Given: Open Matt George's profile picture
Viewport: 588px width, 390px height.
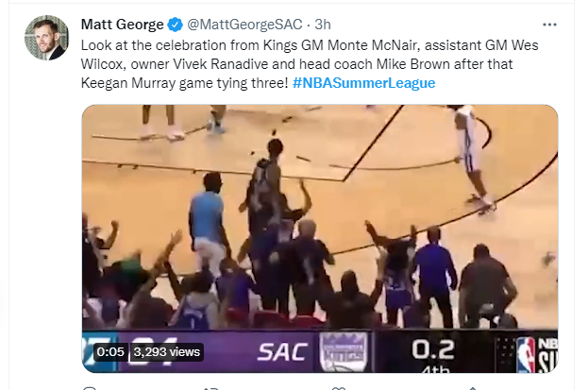Looking at the screenshot, I should point(45,38).
